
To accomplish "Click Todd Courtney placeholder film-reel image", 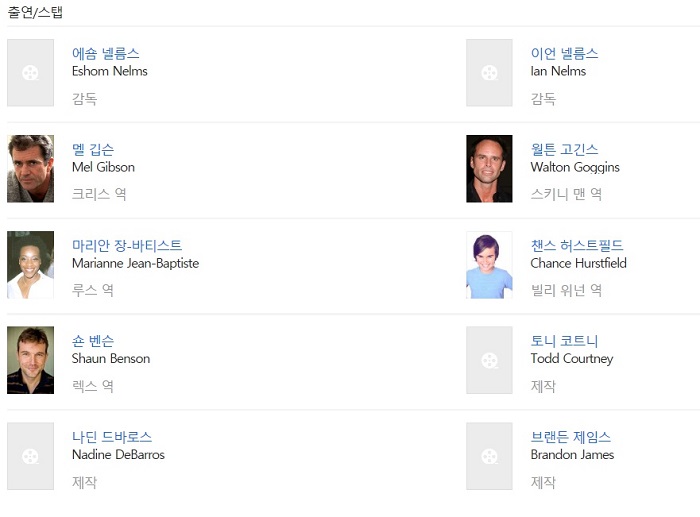I will point(489,360).
